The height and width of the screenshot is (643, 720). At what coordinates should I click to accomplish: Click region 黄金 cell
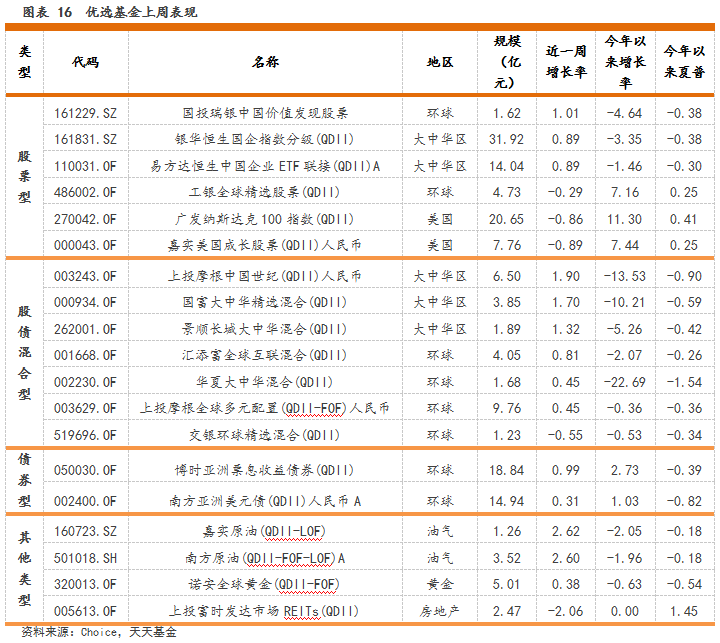pos(440,584)
